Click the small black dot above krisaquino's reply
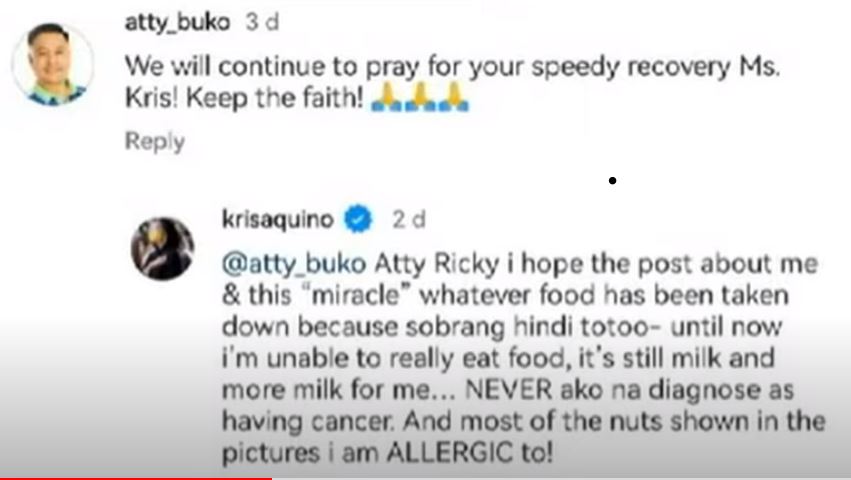The height and width of the screenshot is (480, 851). tap(612, 180)
